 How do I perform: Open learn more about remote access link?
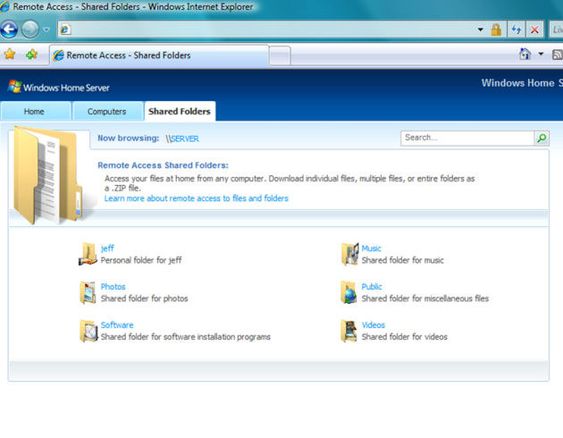click(x=196, y=198)
